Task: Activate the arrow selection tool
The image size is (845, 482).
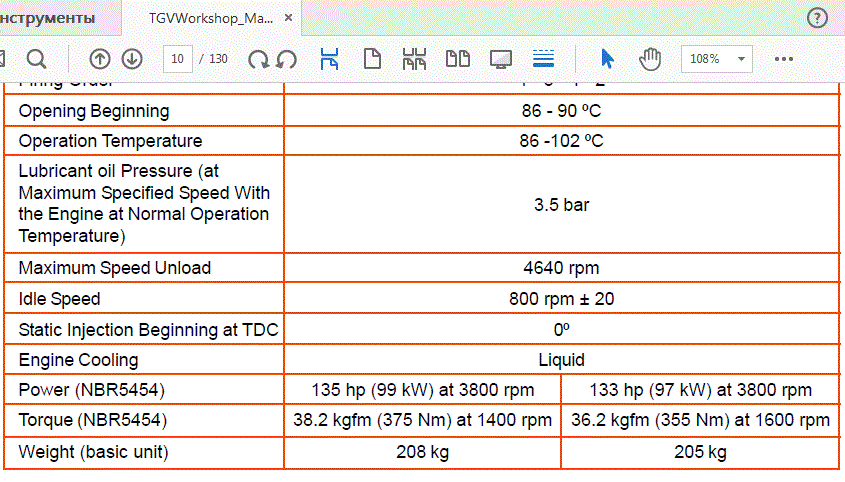Action: click(x=607, y=59)
